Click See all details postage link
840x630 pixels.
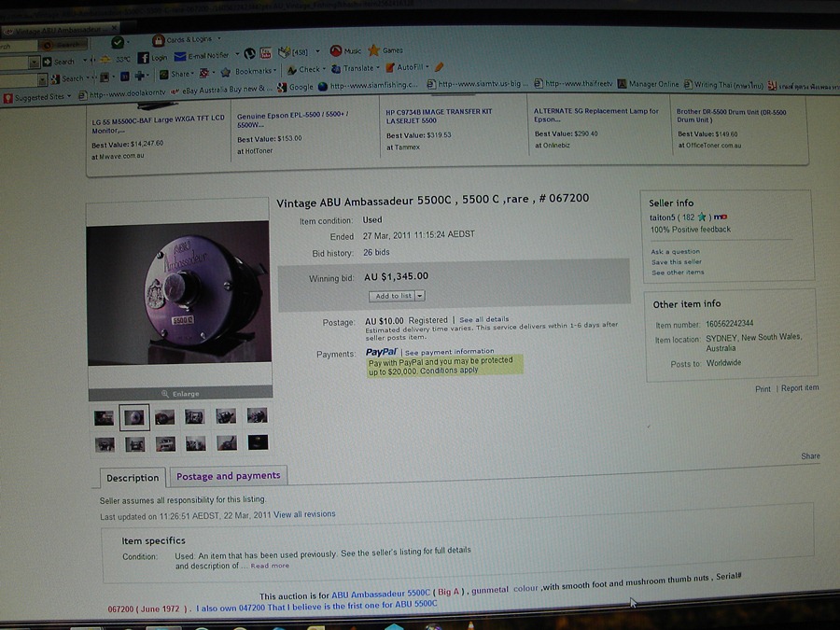click(x=483, y=319)
